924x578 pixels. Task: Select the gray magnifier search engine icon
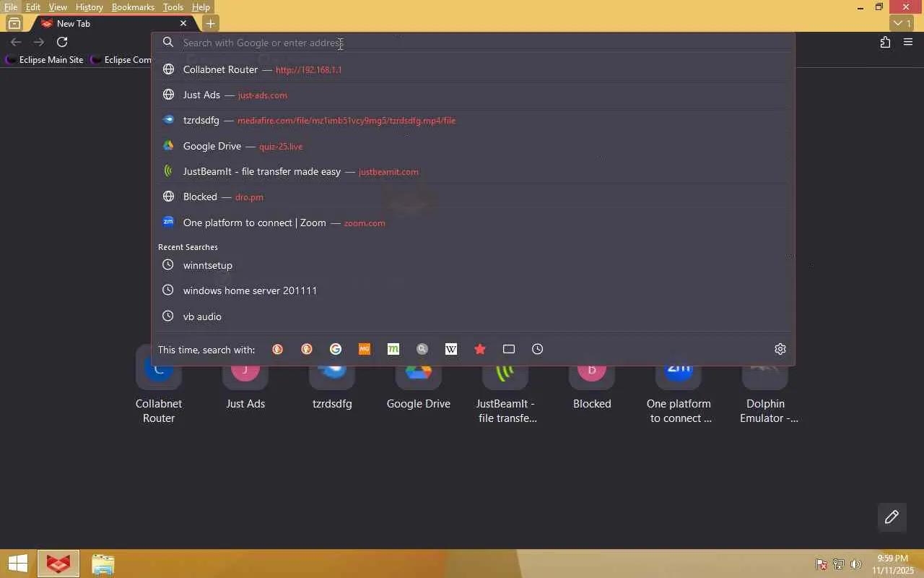pos(422,349)
